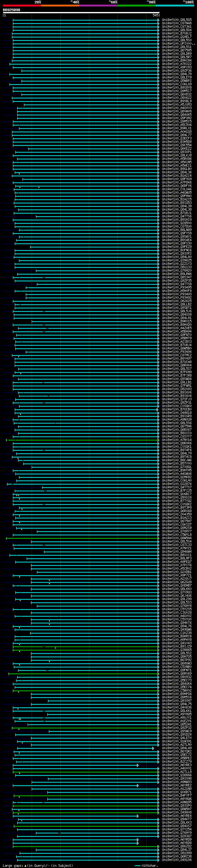Image resolution: width=197 pixels, height=868 pixels.
Task: Select hit label UniRef100_B6CJW6
Action: (x=177, y=460)
